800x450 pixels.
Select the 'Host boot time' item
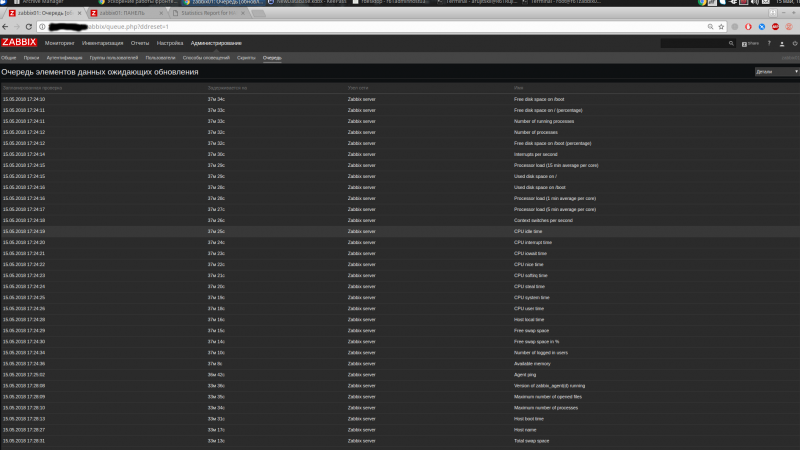coord(529,419)
